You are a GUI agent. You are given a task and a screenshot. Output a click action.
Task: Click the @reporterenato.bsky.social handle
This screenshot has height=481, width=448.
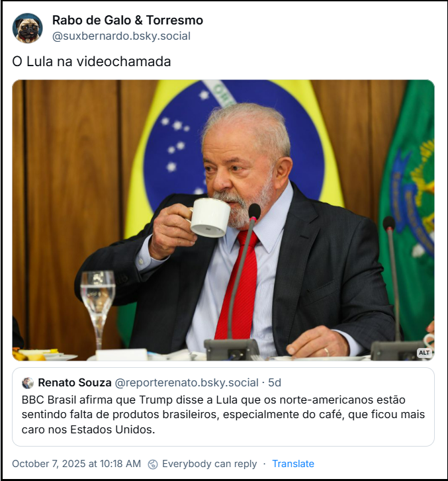pyautogui.click(x=187, y=383)
